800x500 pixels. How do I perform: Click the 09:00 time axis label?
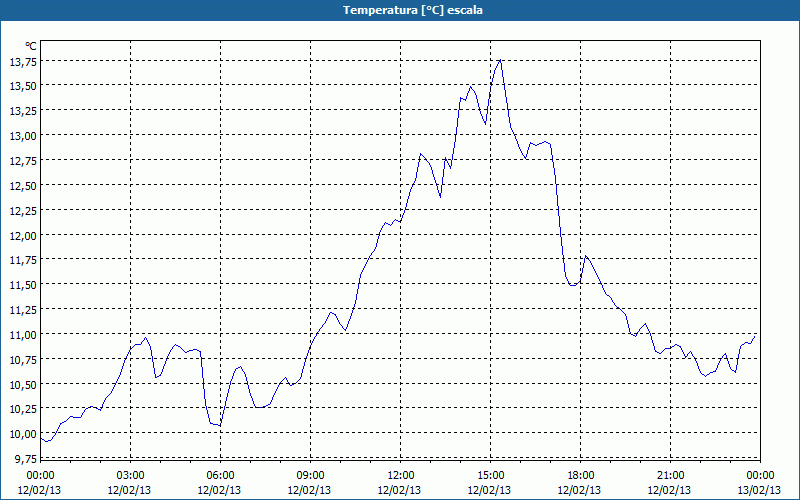310,476
